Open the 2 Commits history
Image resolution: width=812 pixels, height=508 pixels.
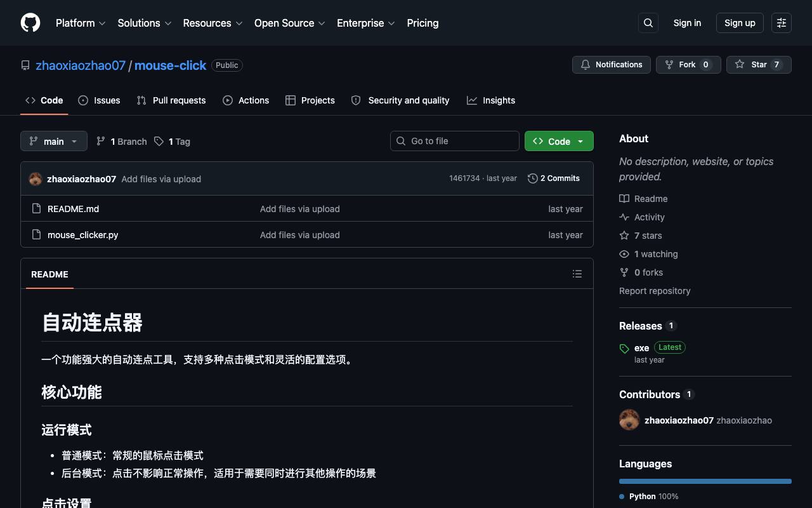click(x=554, y=178)
